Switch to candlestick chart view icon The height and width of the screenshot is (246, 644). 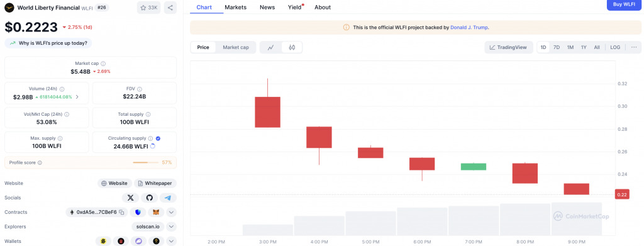292,47
